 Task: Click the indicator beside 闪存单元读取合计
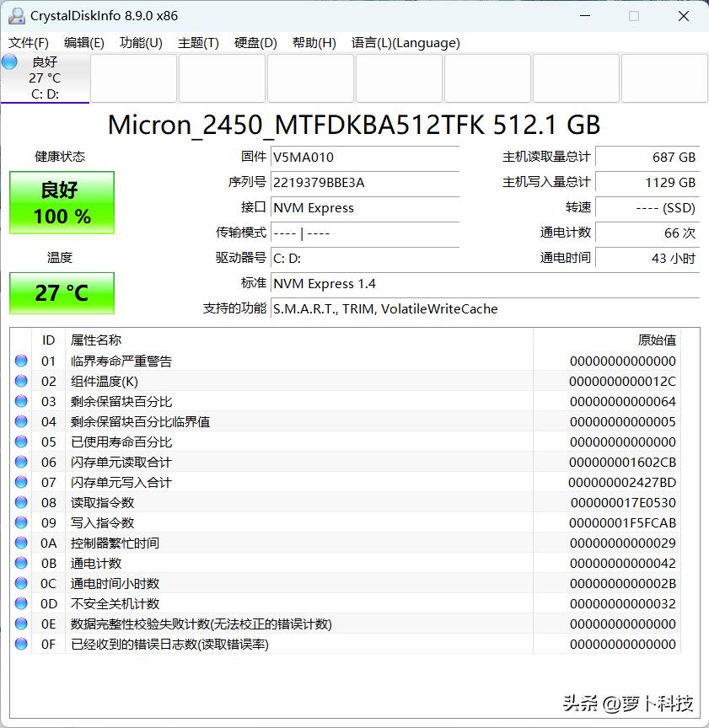23,462
